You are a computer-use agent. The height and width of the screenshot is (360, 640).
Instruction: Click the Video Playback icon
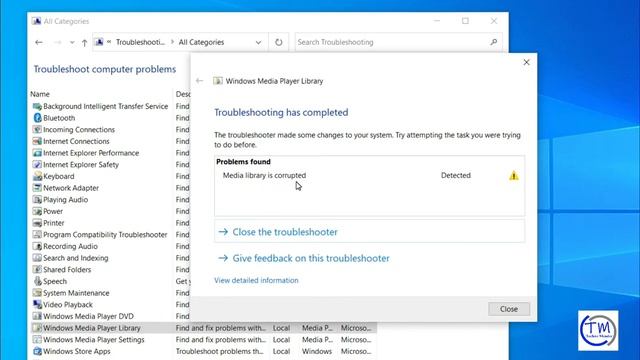point(37,305)
